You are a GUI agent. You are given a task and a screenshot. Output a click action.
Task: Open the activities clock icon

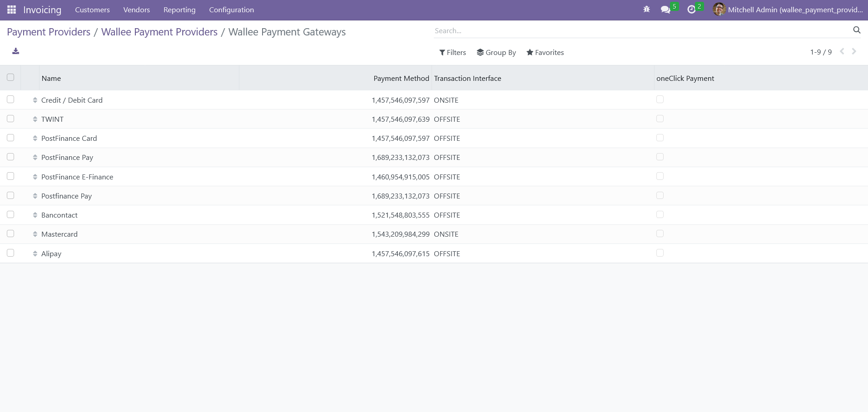click(x=691, y=10)
